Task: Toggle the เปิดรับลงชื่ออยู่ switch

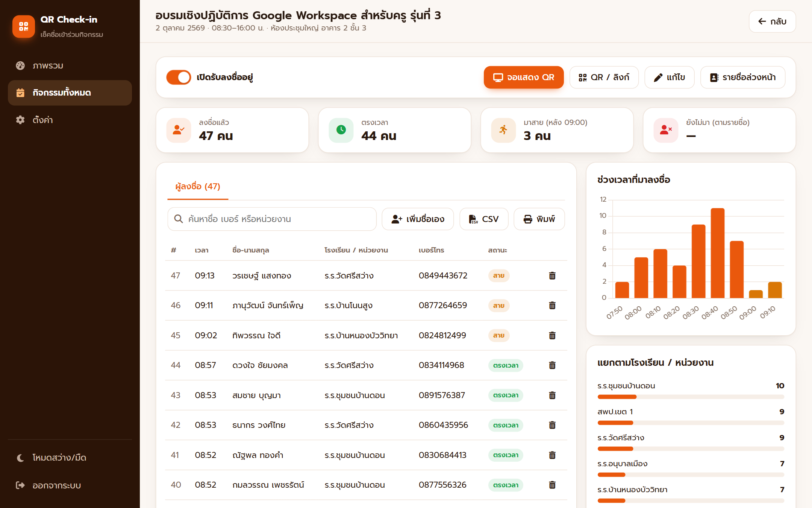Action: (x=179, y=77)
